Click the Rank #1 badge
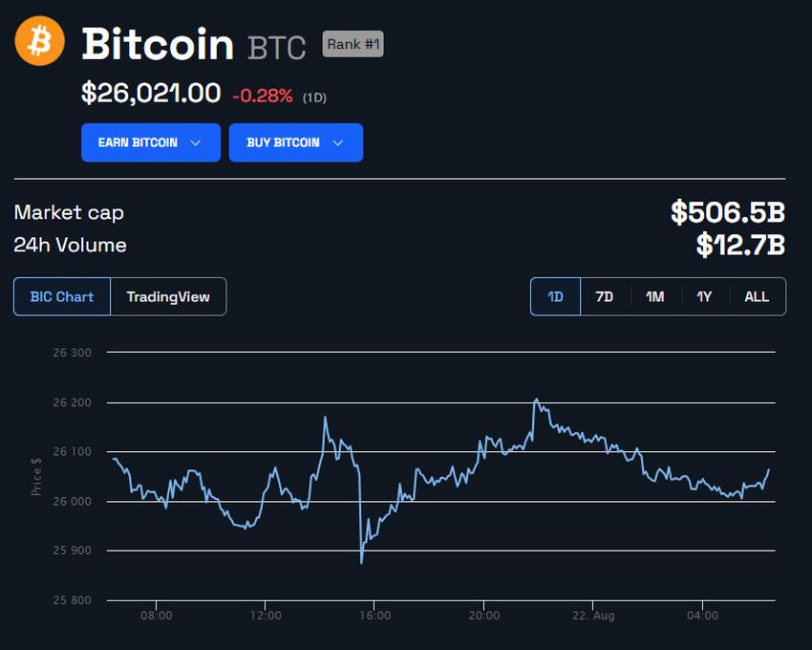The image size is (812, 650). [x=353, y=44]
